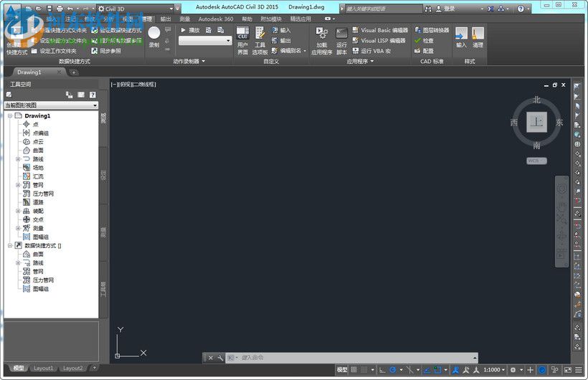Open the 附加模块 ribbon tab
The image size is (588, 380).
click(x=271, y=19)
